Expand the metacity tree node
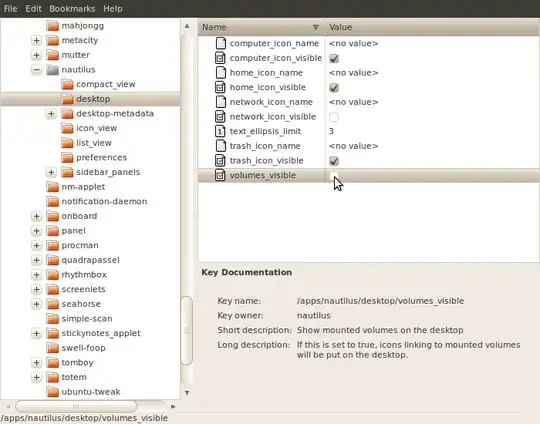540x424 pixels. pyautogui.click(x=37, y=40)
